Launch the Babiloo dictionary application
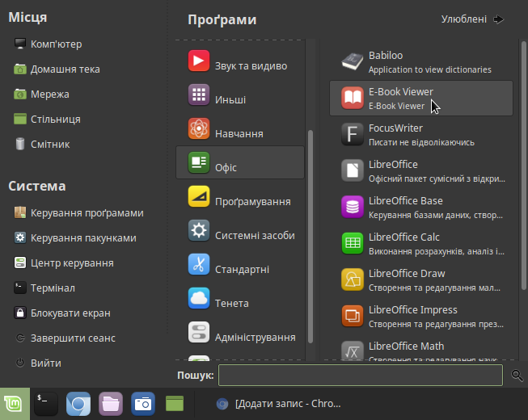 point(420,62)
